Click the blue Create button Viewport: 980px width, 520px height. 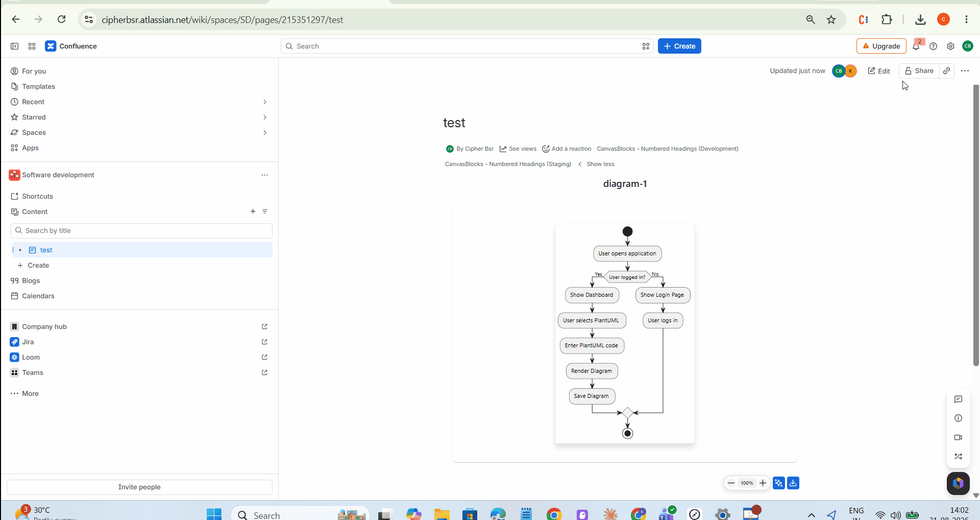[x=679, y=46]
